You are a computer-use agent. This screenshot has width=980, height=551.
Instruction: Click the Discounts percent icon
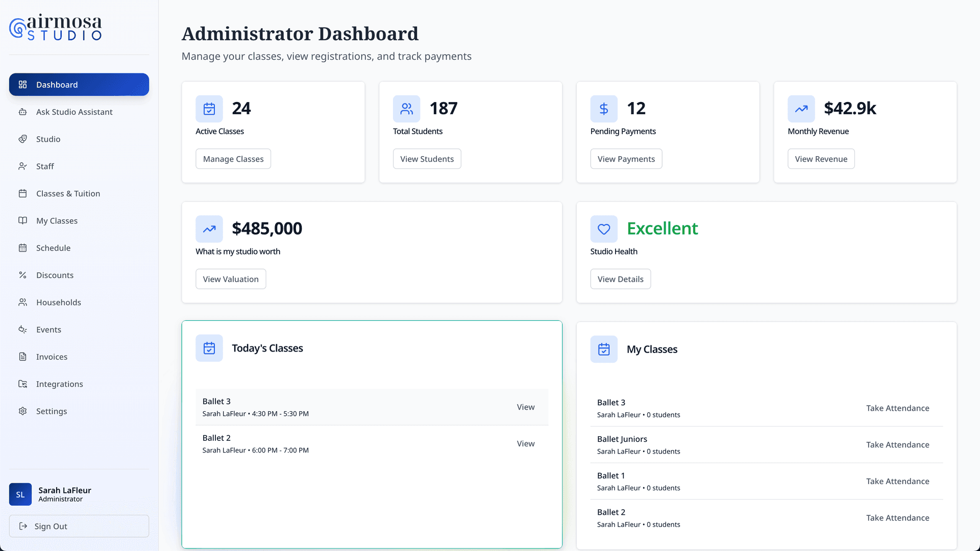22,275
